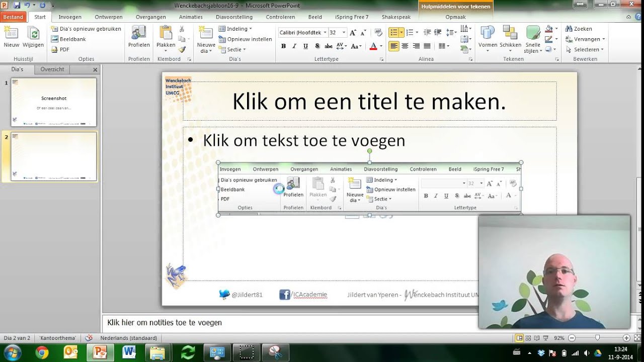The image size is (644, 362).
Task: Open font color dropdown arrow
Action: tap(380, 46)
